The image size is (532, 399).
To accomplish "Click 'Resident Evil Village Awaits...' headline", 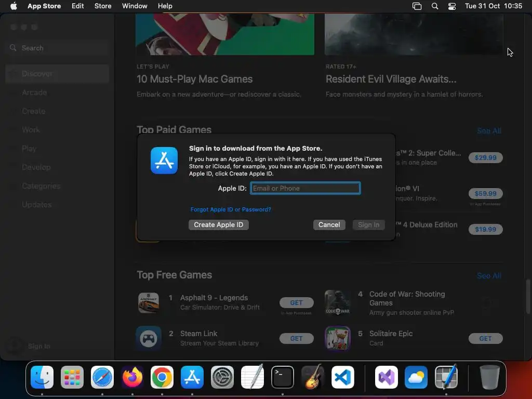I will pyautogui.click(x=391, y=79).
